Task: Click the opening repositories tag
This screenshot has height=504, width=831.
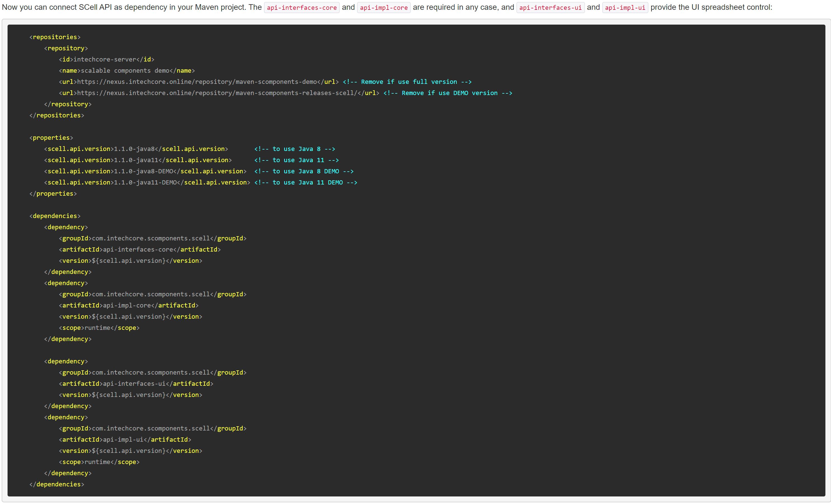Action: coord(55,37)
